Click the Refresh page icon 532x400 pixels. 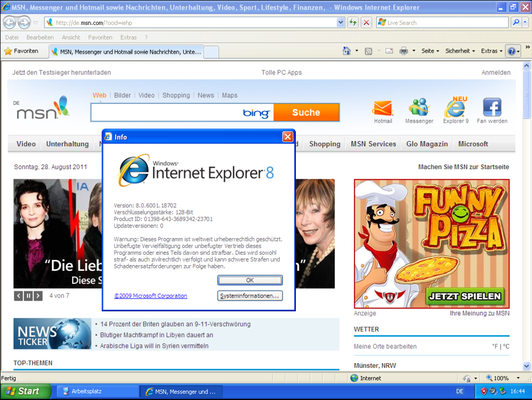coord(353,23)
